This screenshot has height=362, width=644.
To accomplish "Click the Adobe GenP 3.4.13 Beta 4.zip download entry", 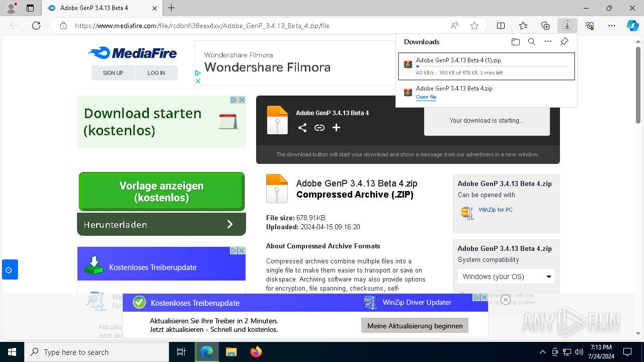I will [x=487, y=93].
